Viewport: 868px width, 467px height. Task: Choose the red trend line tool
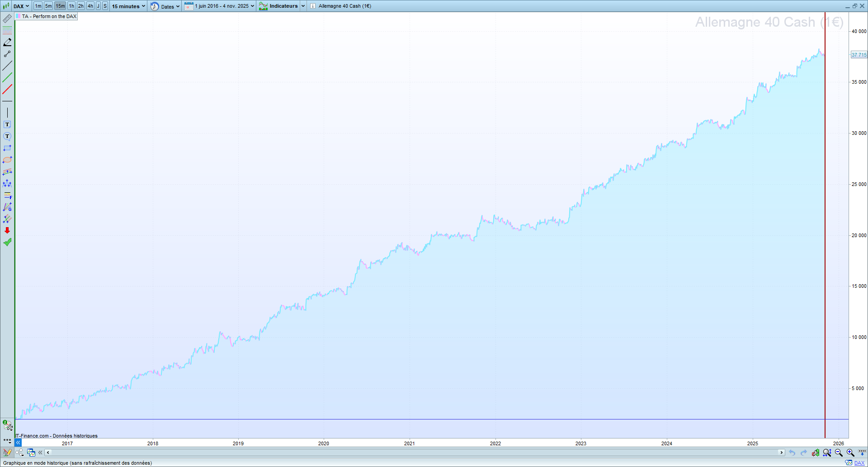(7, 89)
